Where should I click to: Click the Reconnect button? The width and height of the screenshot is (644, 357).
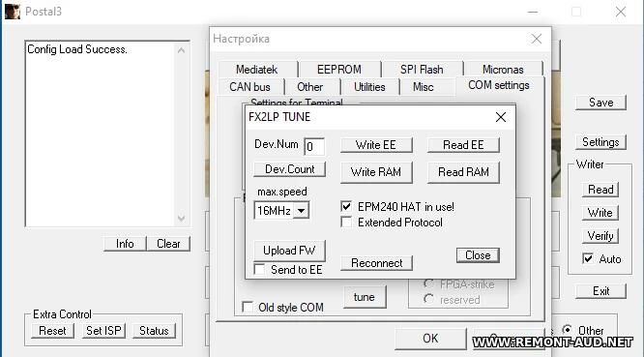tap(376, 263)
